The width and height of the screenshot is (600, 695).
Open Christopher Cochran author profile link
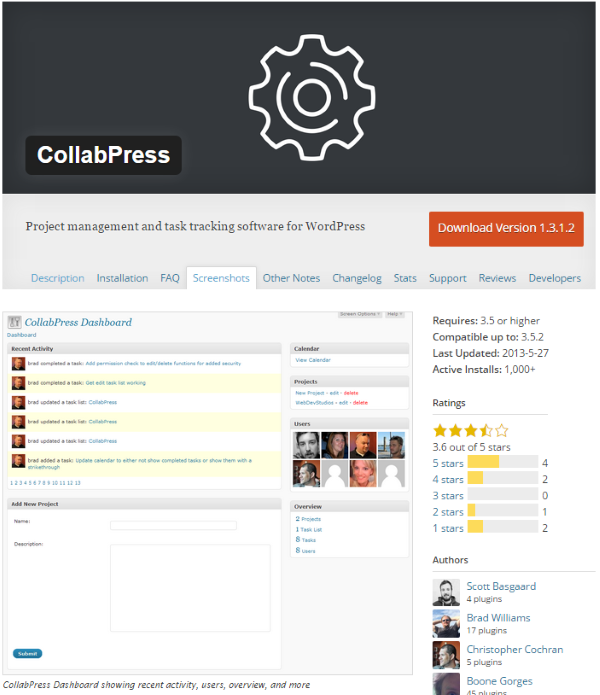click(514, 649)
